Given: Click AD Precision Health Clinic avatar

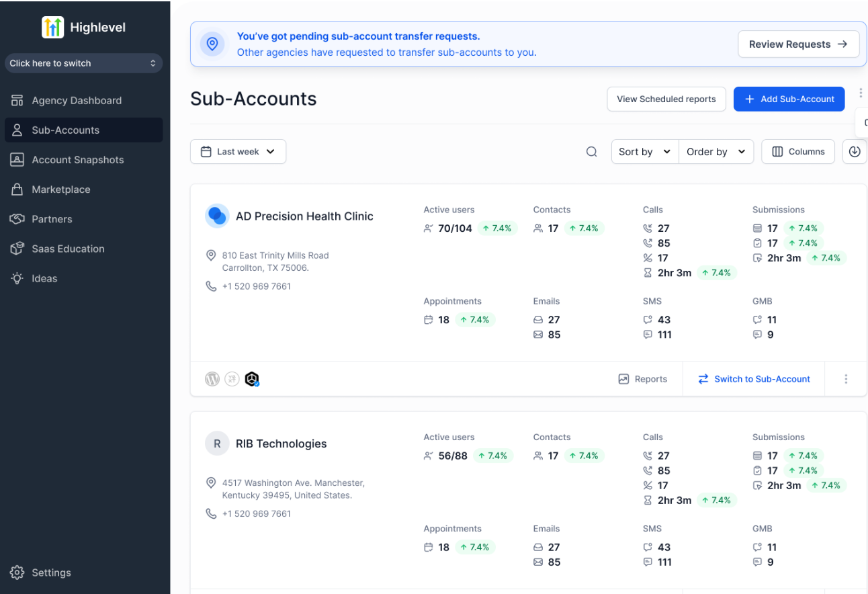Looking at the screenshot, I should click(217, 216).
